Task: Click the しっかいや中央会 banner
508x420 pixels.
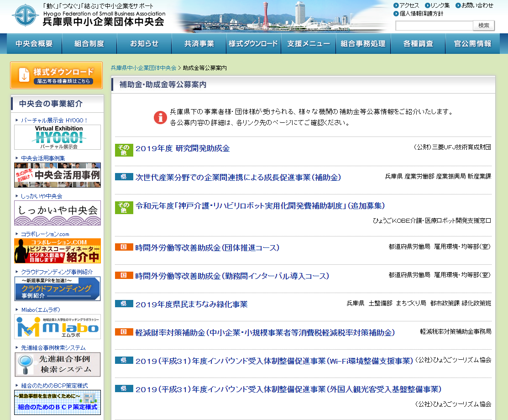Action: 57,213
